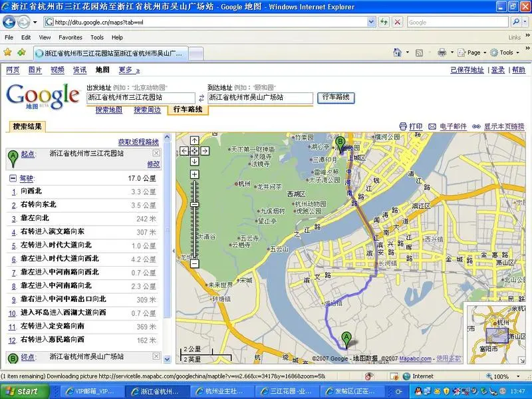Click the Home page icon
The width and height of the screenshot is (532, 399).
397,53
